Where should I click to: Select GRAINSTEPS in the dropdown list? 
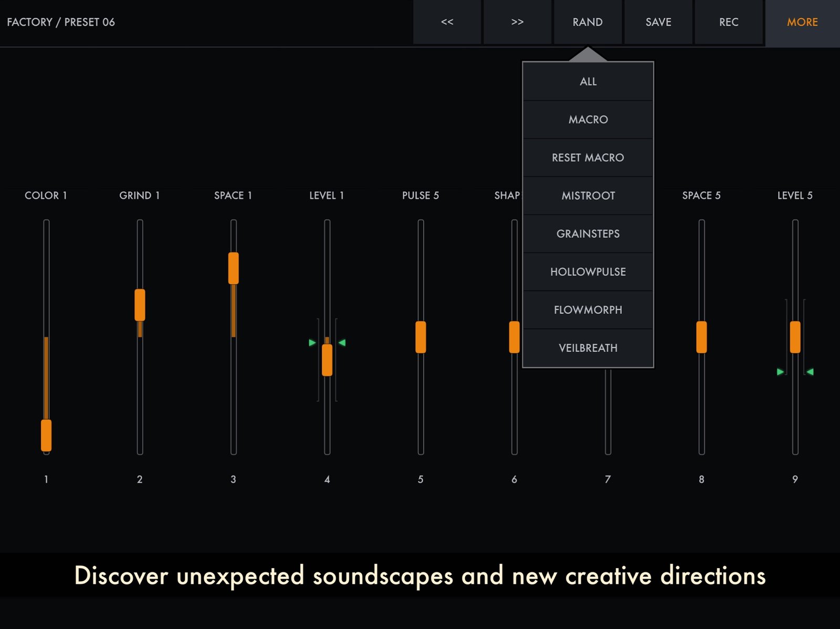588,233
